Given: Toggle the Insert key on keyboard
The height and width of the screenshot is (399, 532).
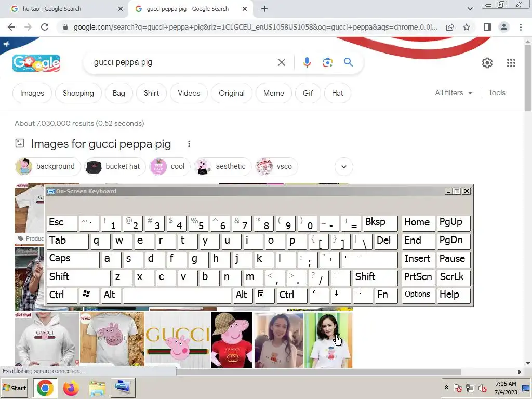Looking at the screenshot, I should pos(418,259).
